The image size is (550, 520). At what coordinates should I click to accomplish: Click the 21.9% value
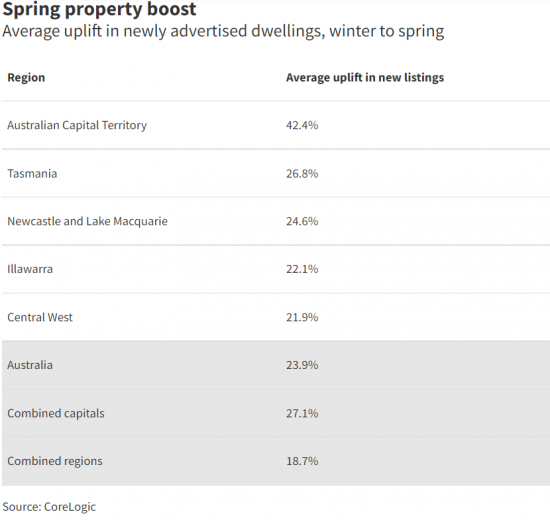(x=302, y=318)
